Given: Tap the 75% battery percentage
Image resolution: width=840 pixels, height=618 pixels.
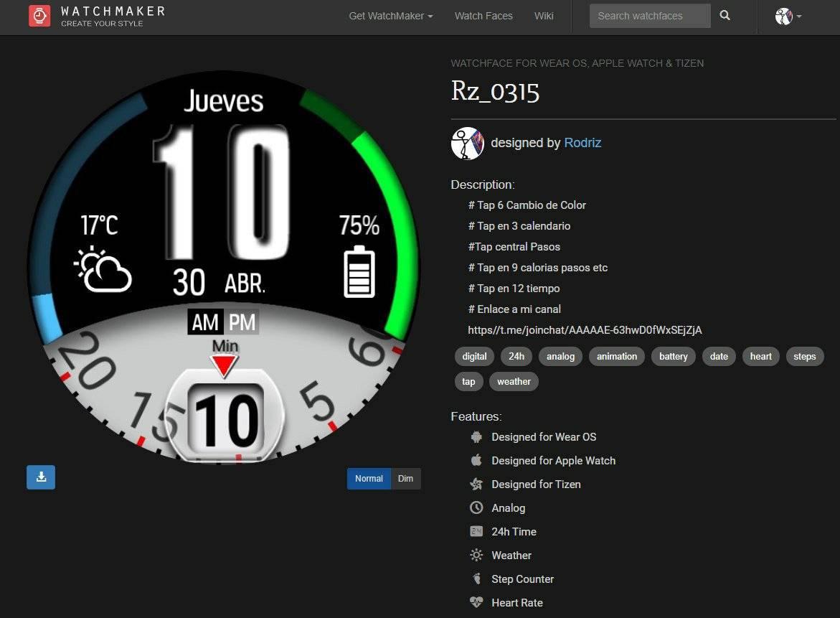Looking at the screenshot, I should (359, 225).
